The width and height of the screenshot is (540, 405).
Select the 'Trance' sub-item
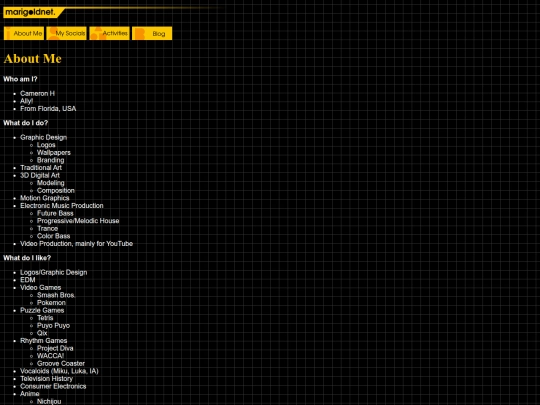[x=48, y=228]
